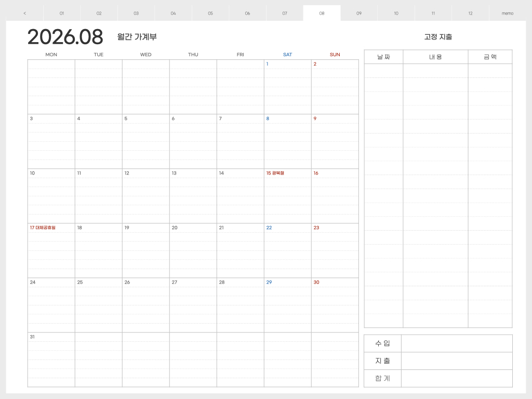Click the day 16 cell
This screenshot has height=399, width=532.
(335, 196)
